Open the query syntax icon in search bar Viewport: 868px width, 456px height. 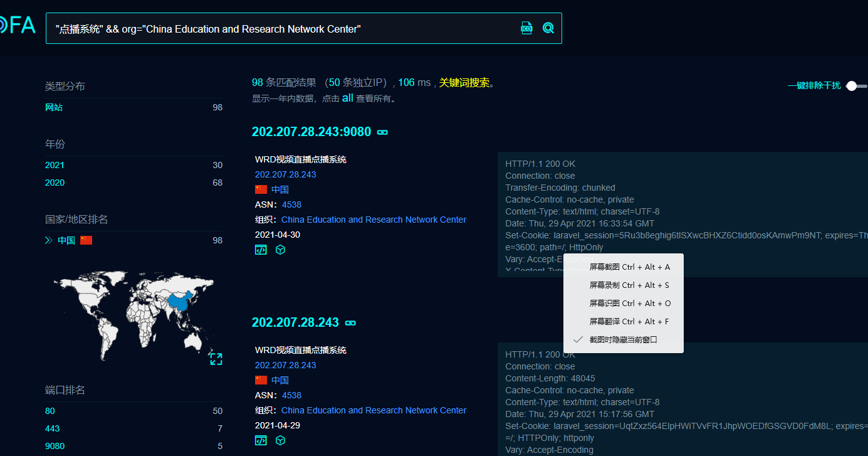click(526, 28)
